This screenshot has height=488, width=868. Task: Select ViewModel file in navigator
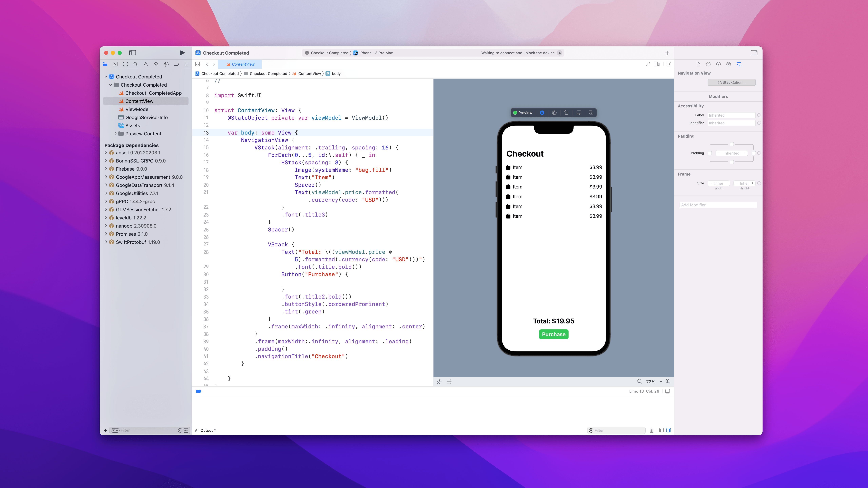(x=137, y=109)
